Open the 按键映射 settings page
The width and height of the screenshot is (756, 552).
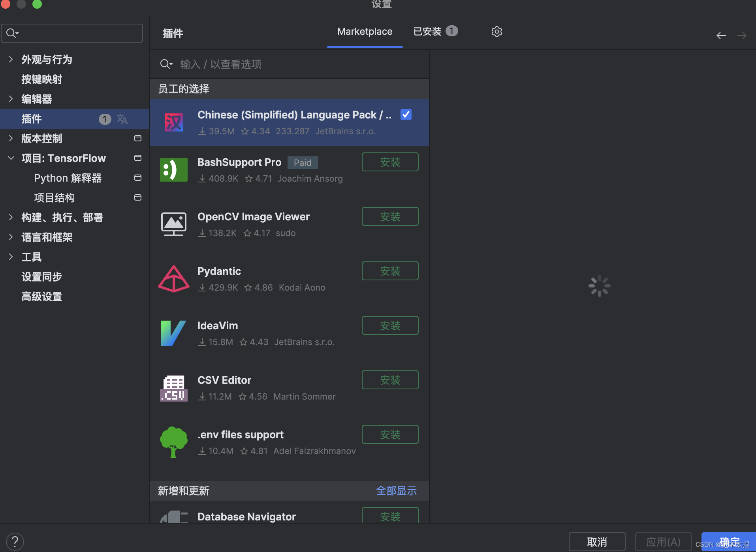tap(42, 79)
